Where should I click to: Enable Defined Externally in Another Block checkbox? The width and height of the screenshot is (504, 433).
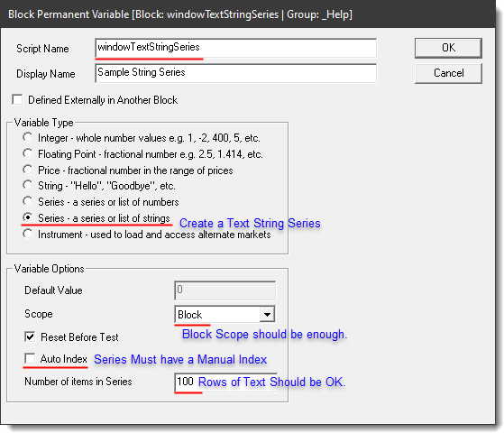tap(17, 99)
